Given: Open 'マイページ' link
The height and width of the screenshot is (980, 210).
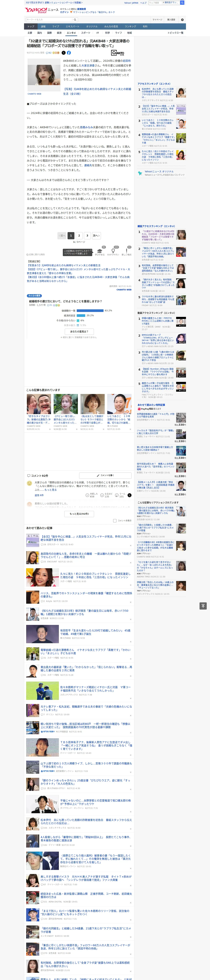Looking at the screenshot, I should pos(157,19).
